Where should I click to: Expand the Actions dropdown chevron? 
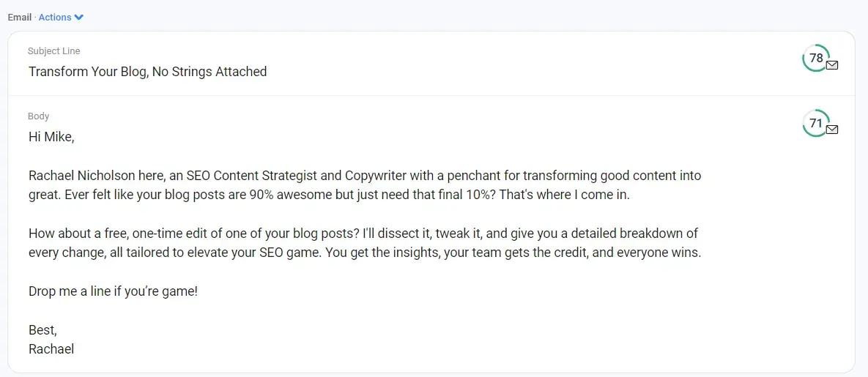tap(79, 18)
